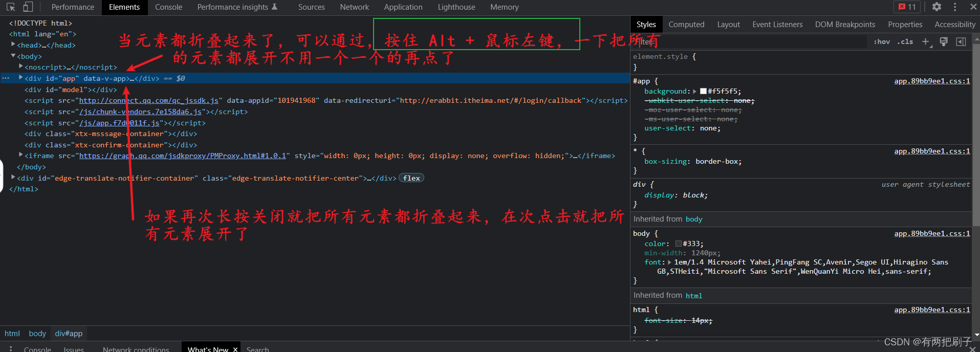Open the Event Listeners tab
Image resolution: width=980 pixels, height=352 pixels.
pos(777,24)
